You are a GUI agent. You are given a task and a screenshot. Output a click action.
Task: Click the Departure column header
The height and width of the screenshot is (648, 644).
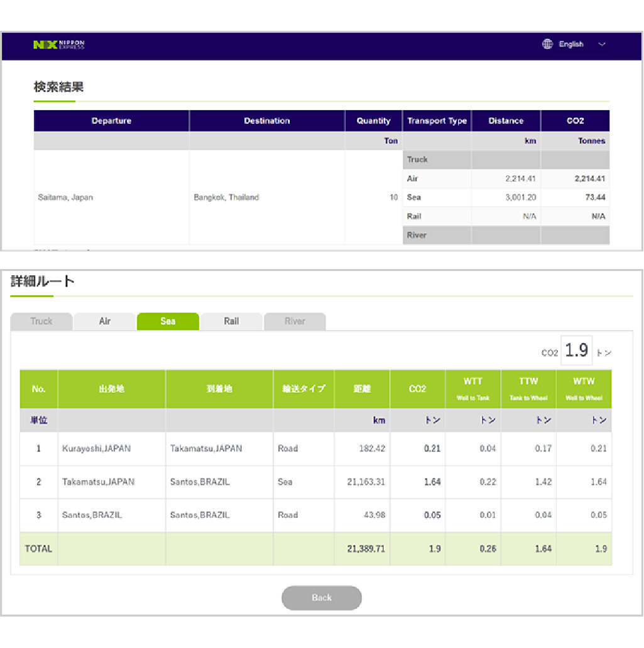click(x=112, y=121)
